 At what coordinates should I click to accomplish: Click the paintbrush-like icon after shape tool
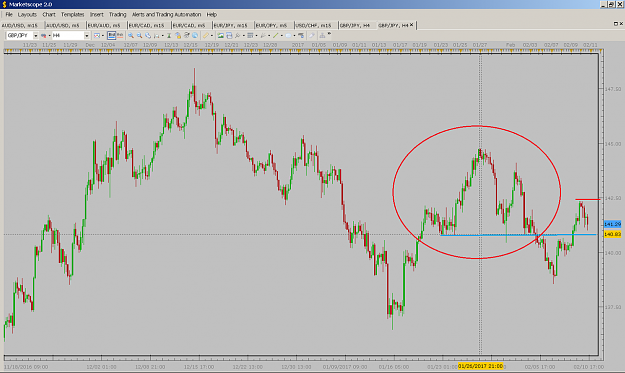pyautogui.click(x=301, y=35)
